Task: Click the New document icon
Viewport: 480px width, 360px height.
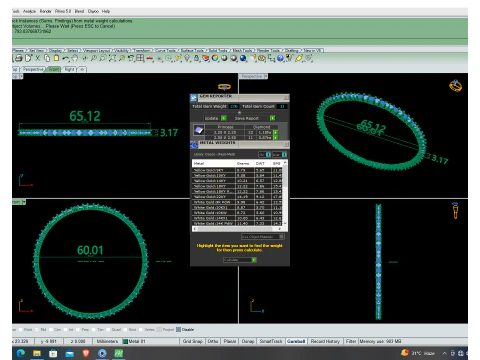Action: (x=29, y=58)
